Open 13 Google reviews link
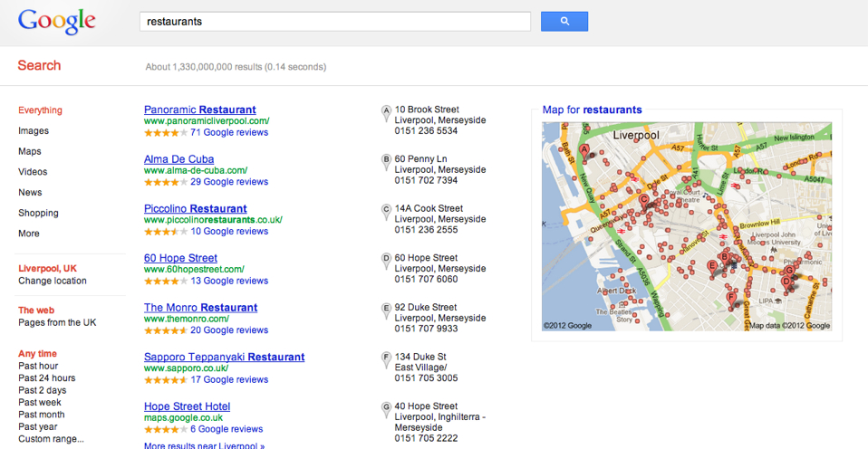The image size is (868, 449). click(x=229, y=281)
